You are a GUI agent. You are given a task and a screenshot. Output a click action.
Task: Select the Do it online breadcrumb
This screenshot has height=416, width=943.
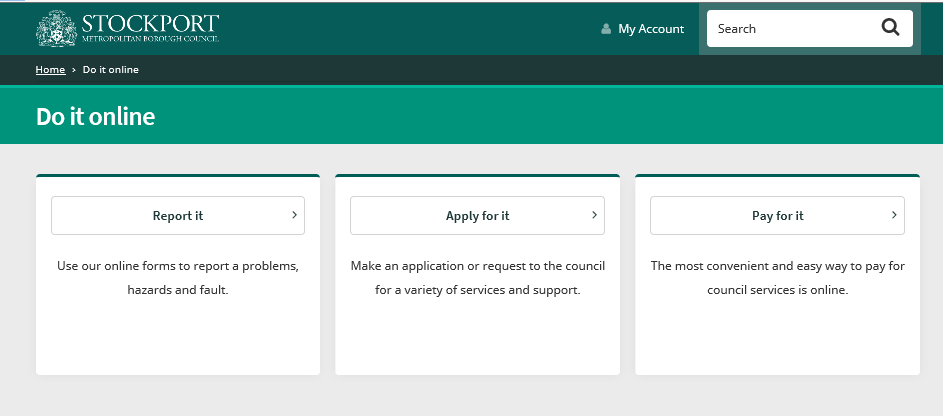coord(111,70)
